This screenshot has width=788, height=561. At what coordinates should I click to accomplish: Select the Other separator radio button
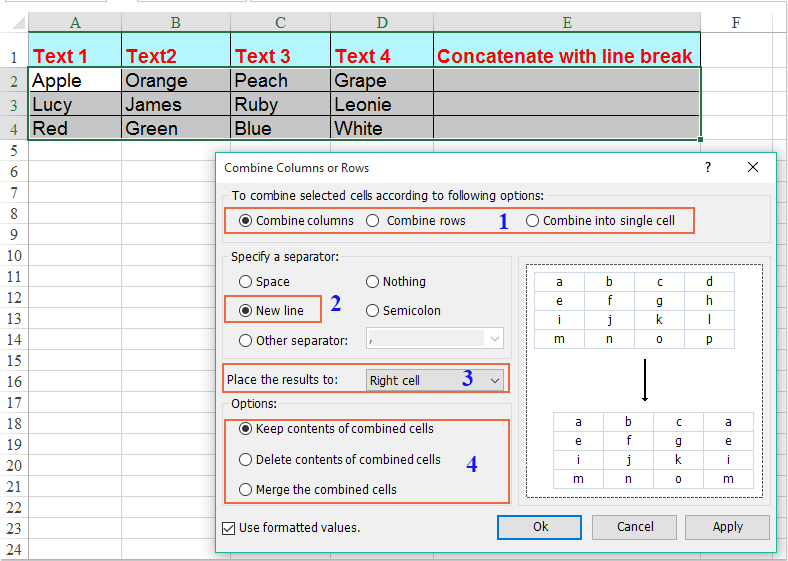coord(246,340)
